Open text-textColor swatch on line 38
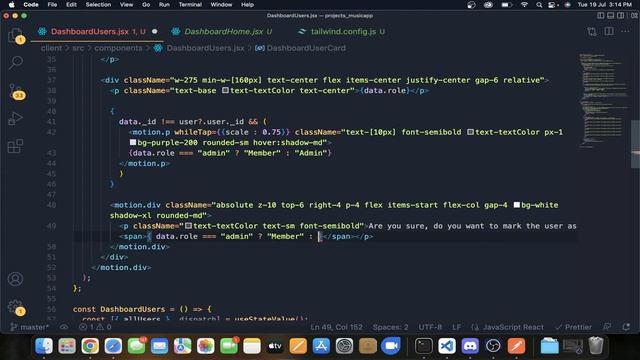Viewport: 640px width, 360px height. 225,91
